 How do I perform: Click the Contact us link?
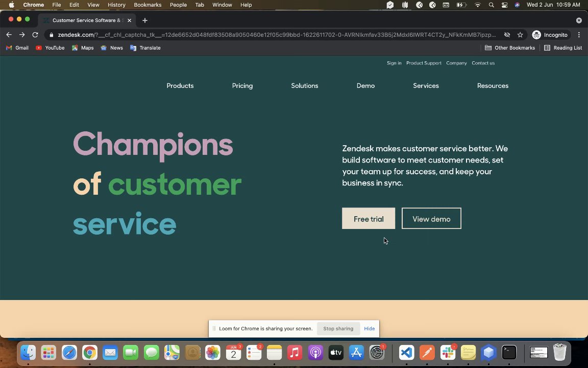point(483,63)
